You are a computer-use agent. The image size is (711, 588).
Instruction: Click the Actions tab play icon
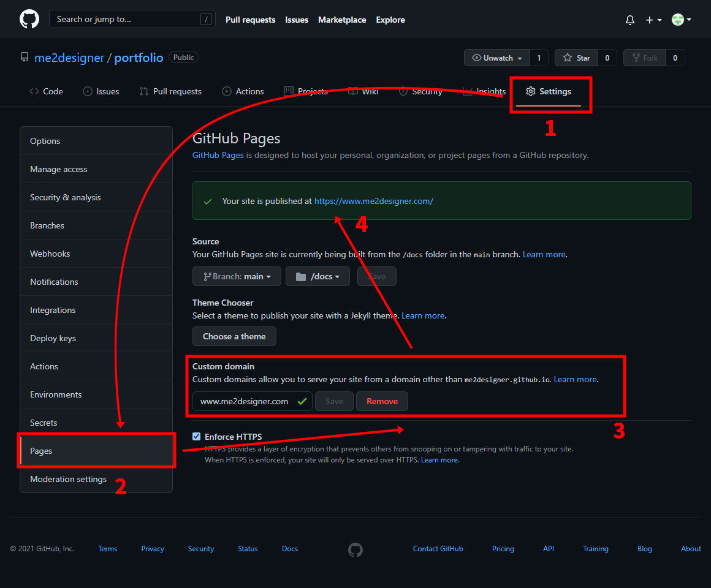tap(226, 91)
